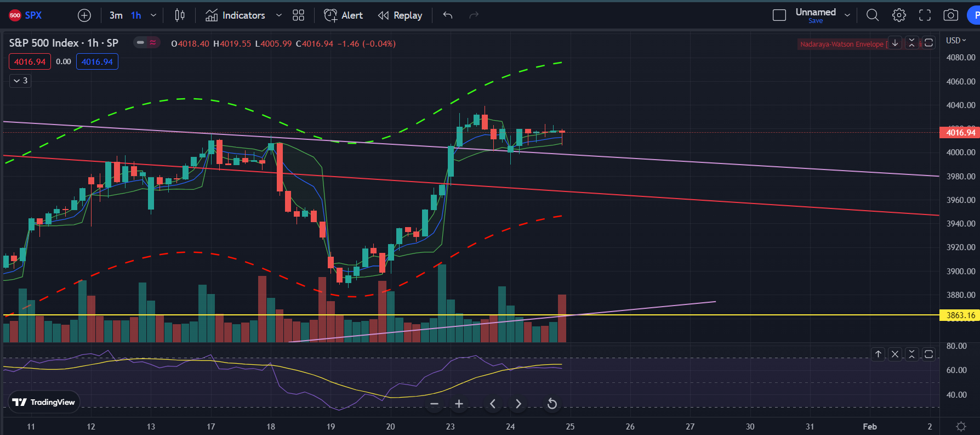Maximize the main chart pane
Viewport: 980px width, 435px height.
pos(928,43)
